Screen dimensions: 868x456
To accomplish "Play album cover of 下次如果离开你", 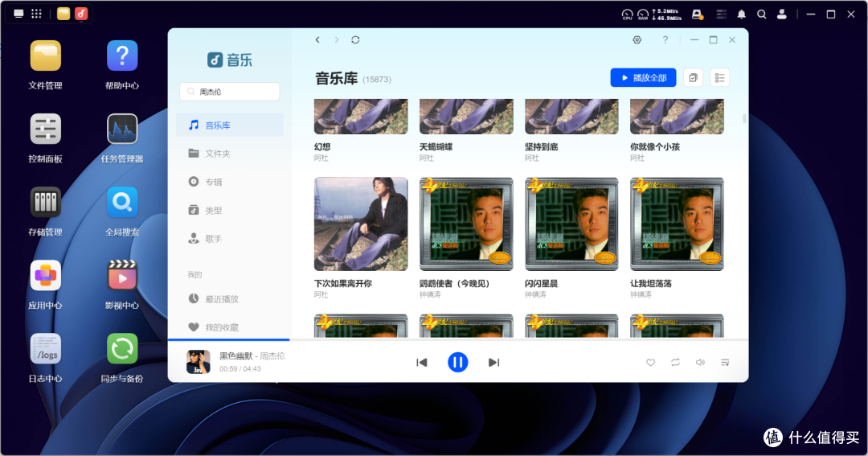I will pos(361,224).
